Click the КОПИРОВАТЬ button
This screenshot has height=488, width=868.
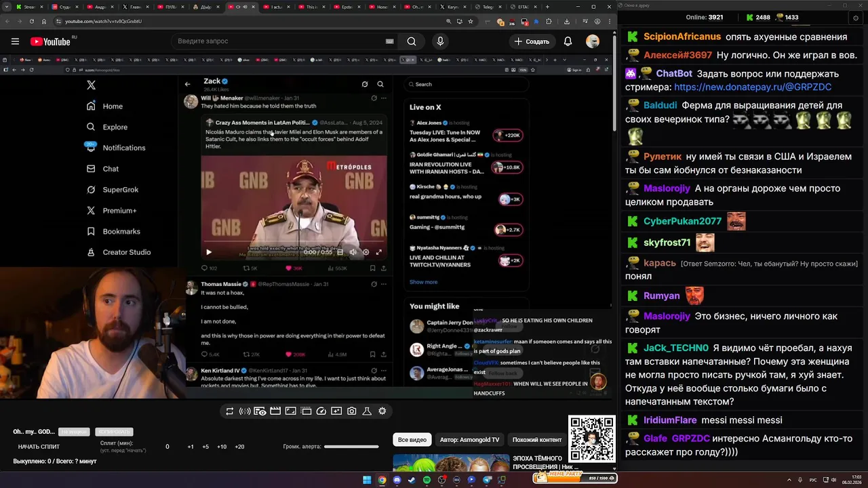pyautogui.click(x=114, y=432)
